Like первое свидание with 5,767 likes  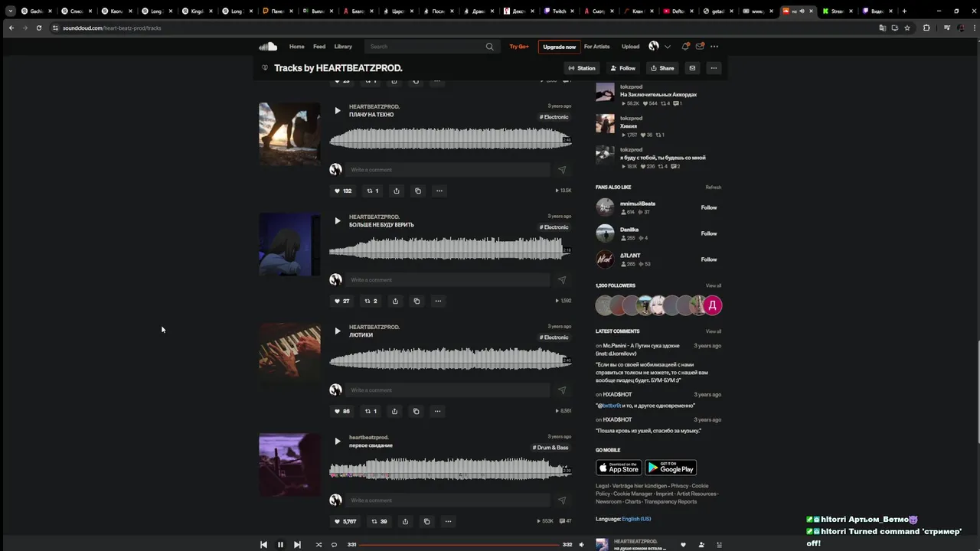[x=345, y=521]
